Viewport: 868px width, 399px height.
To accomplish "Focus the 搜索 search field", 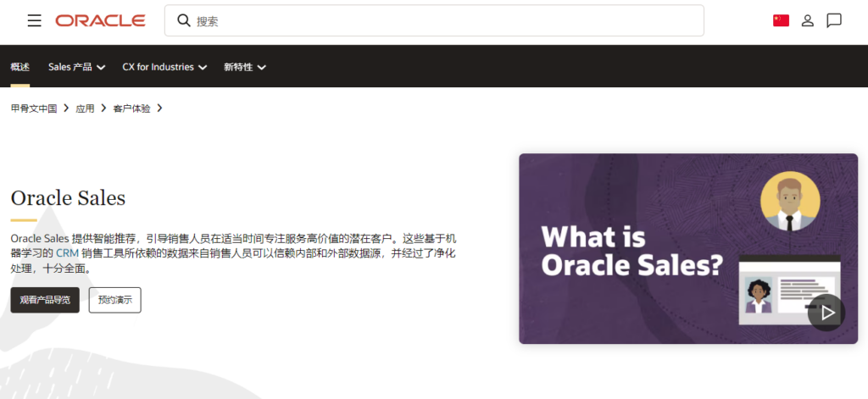I will (434, 21).
